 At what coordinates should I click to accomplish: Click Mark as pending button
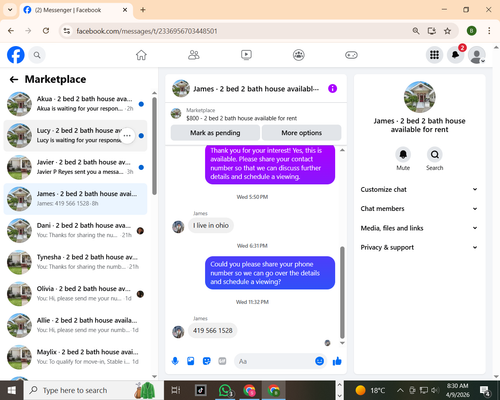215,133
